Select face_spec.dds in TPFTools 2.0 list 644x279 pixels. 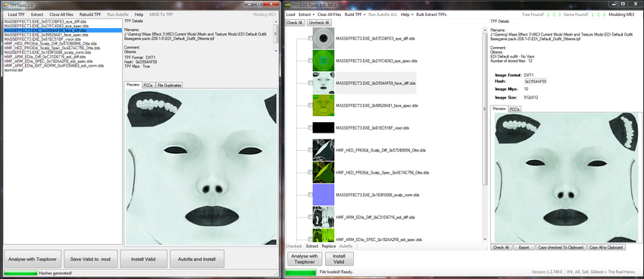45,35
